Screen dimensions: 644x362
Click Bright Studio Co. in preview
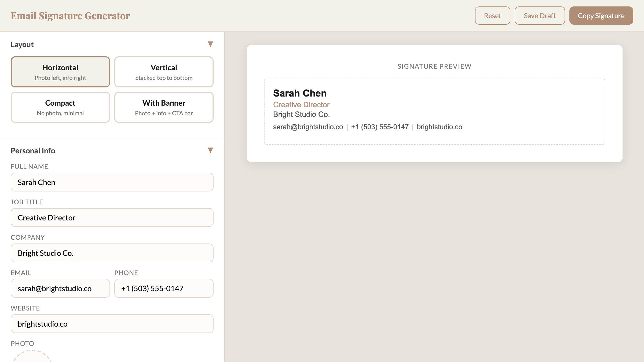tap(301, 114)
